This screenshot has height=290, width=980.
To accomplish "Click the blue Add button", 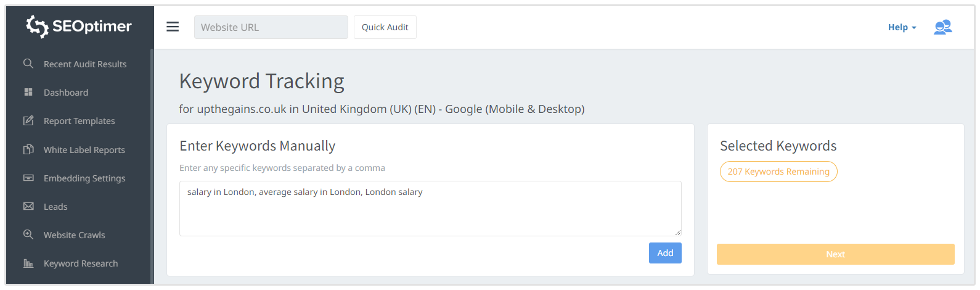I will [665, 253].
